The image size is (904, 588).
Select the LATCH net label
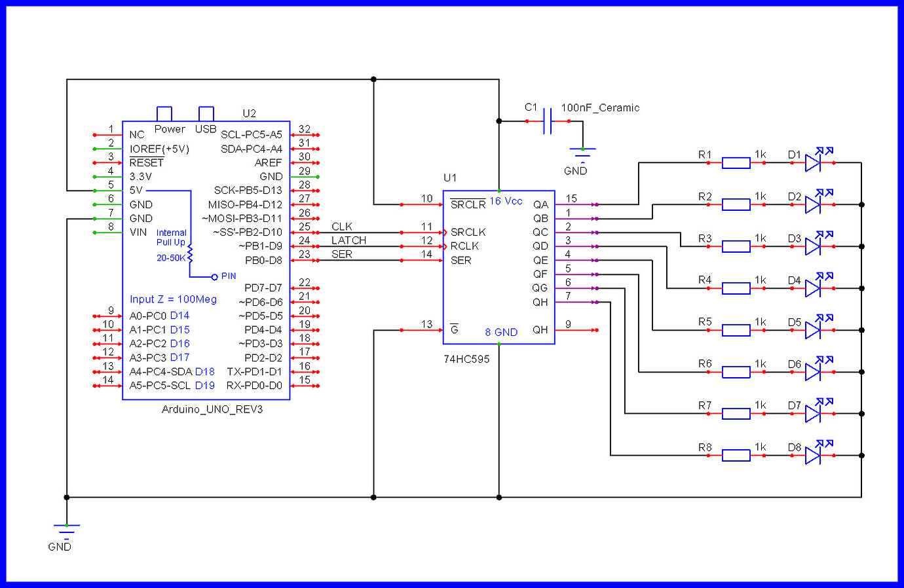click(x=349, y=240)
